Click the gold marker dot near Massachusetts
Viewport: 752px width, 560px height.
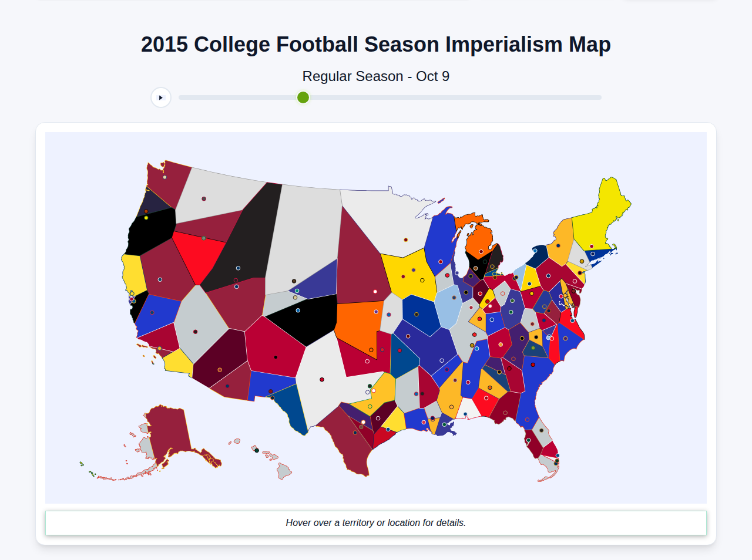(x=582, y=261)
